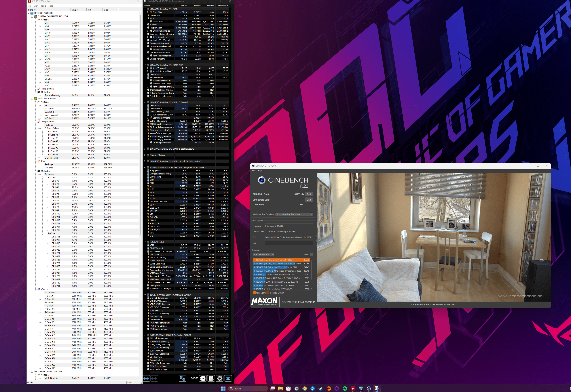Open Battle.net taskbar icon
571x392 pixels.
312,388
